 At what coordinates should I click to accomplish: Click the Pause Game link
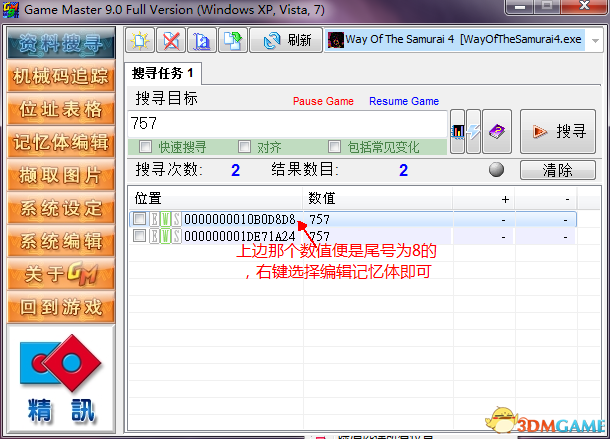(323, 101)
